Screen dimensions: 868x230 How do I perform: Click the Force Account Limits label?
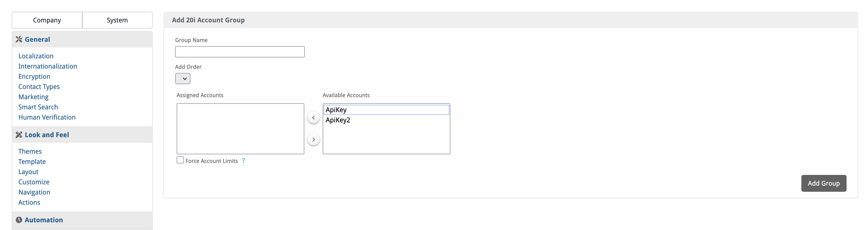(x=212, y=161)
